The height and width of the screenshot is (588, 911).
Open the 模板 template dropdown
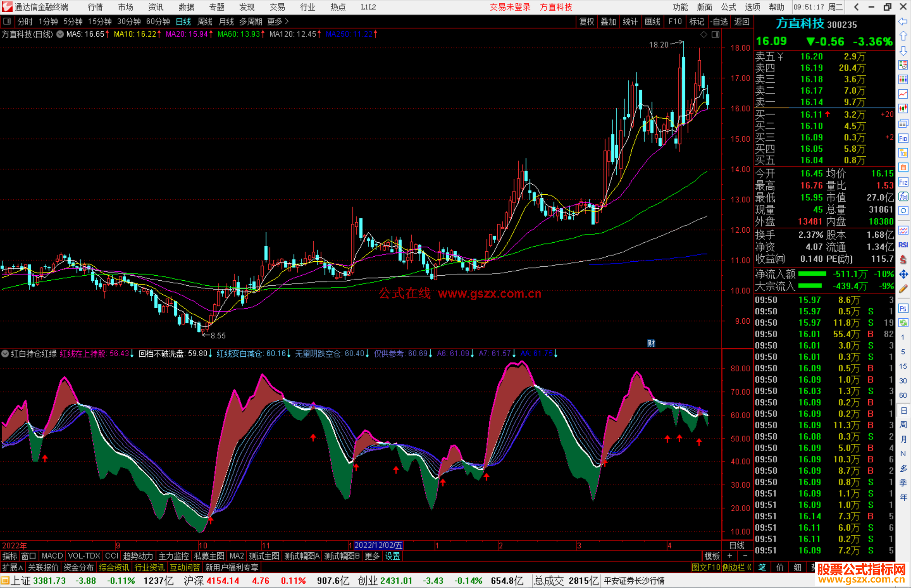point(712,556)
